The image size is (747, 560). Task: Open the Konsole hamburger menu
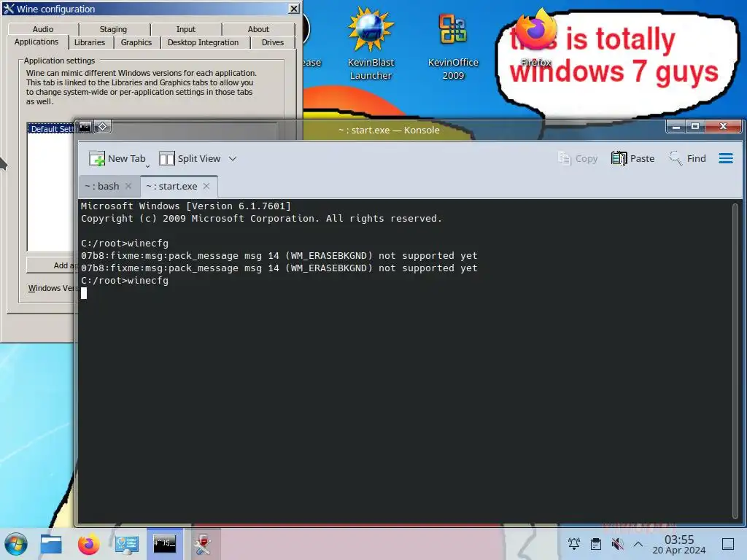coord(726,158)
